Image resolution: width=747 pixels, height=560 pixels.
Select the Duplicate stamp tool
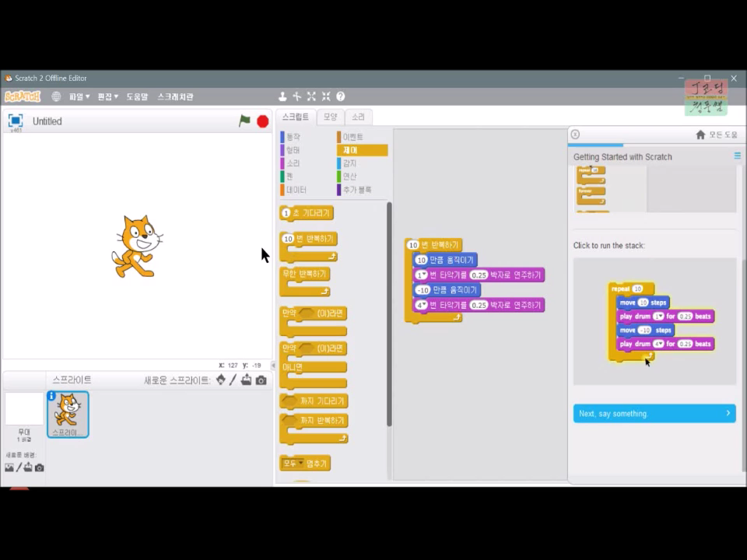pyautogui.click(x=282, y=96)
